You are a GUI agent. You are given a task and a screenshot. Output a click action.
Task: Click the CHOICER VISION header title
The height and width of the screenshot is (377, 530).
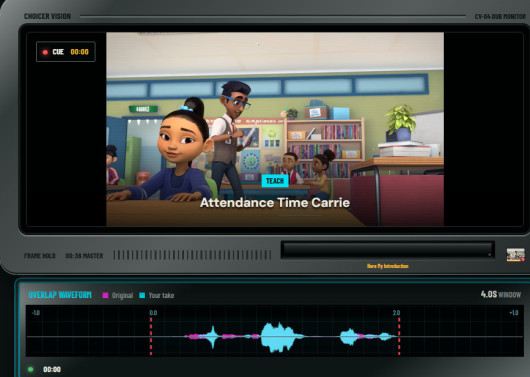click(47, 16)
